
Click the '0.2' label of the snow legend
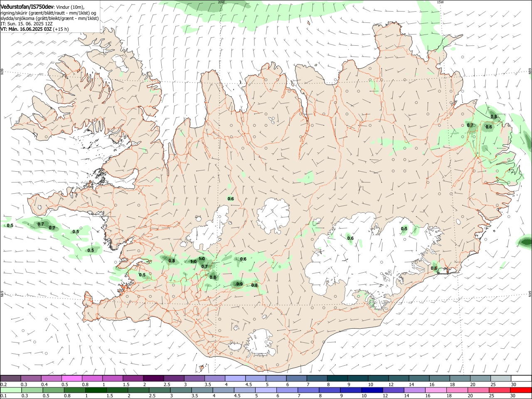(x=3, y=384)
